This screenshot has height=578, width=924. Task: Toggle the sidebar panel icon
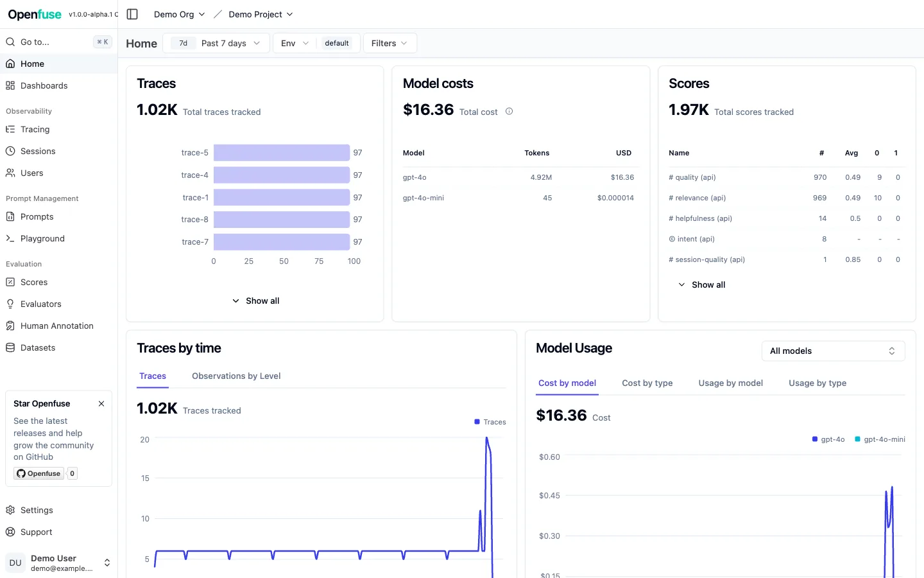132,14
